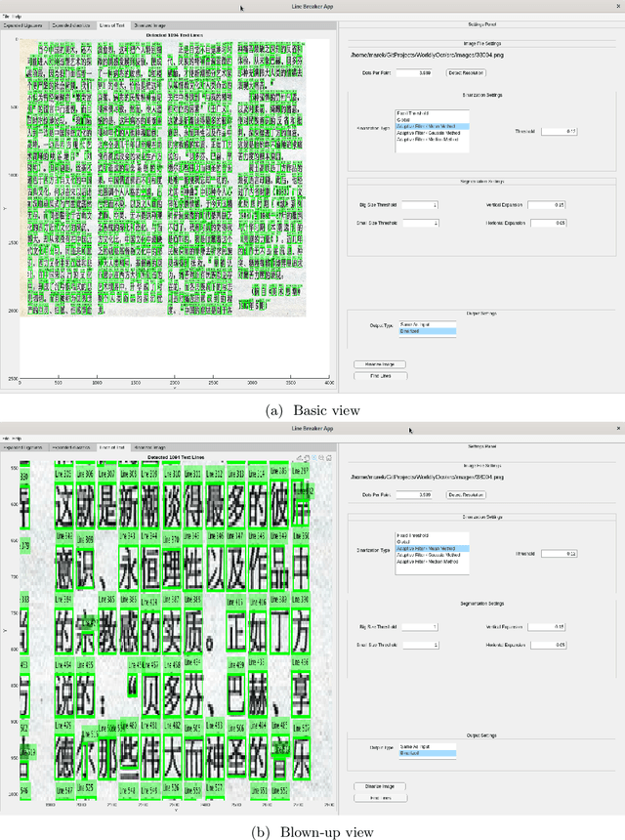Click restore-view home icon above blown-up plot
This screenshot has height=840, width=625.
(329, 457)
